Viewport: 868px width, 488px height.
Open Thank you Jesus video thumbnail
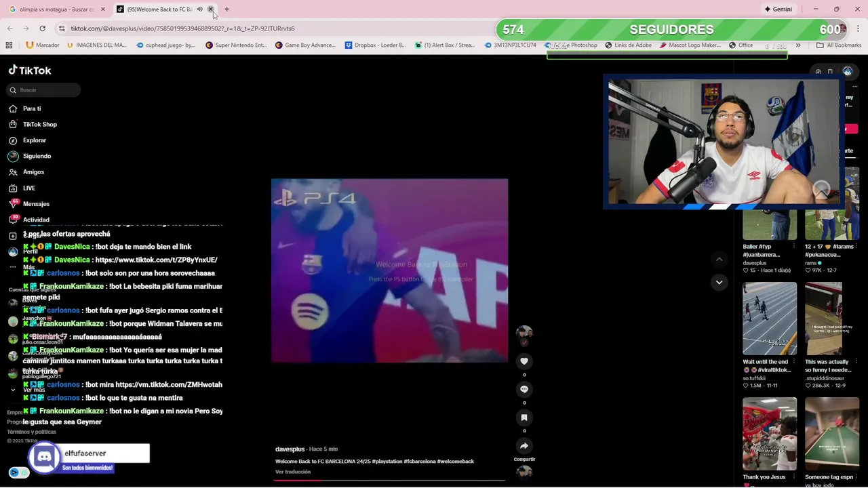click(x=770, y=434)
